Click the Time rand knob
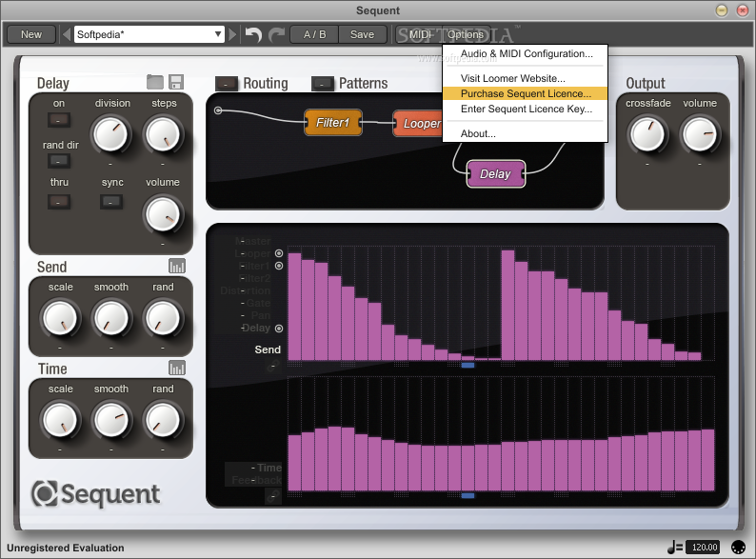This screenshot has height=559, width=756. tap(163, 420)
